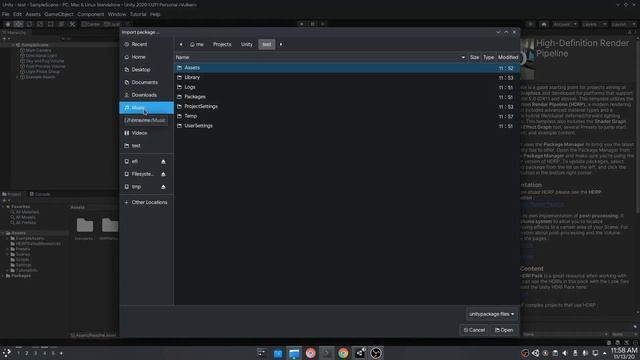This screenshot has height=360, width=640.
Task: Click the volume icon in system tray
Action: pos(565,353)
